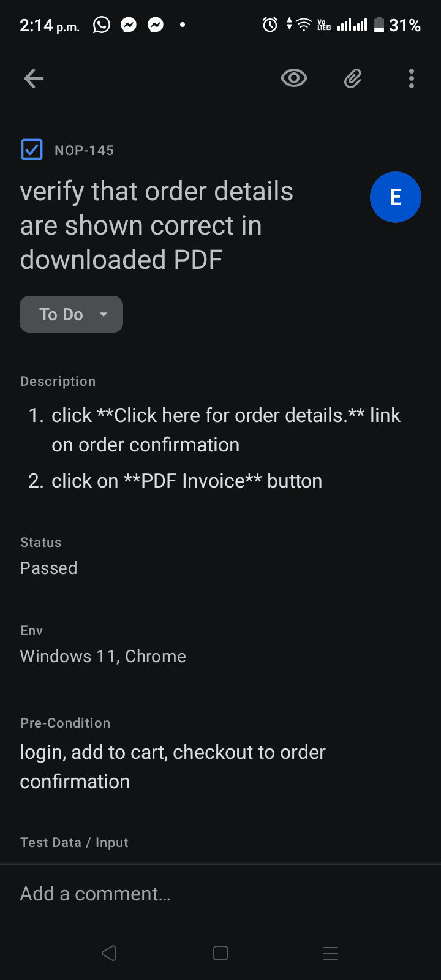Tap Android back navigation triangle
This screenshot has width=441, height=980.
pos(109,953)
